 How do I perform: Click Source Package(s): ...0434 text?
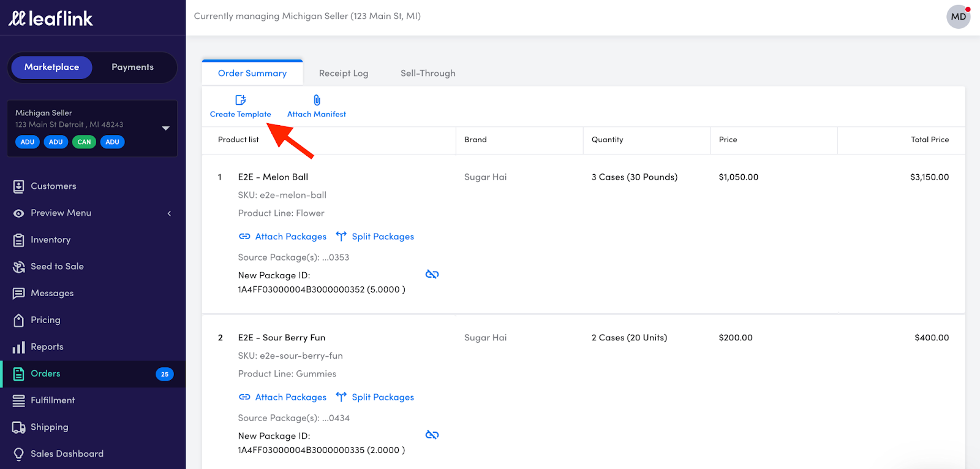294,418
